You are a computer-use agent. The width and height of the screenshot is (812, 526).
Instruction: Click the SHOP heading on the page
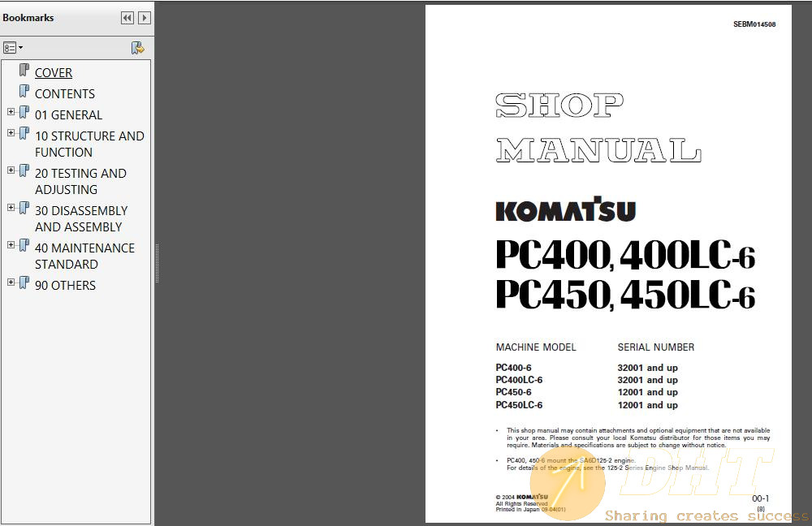[559, 106]
